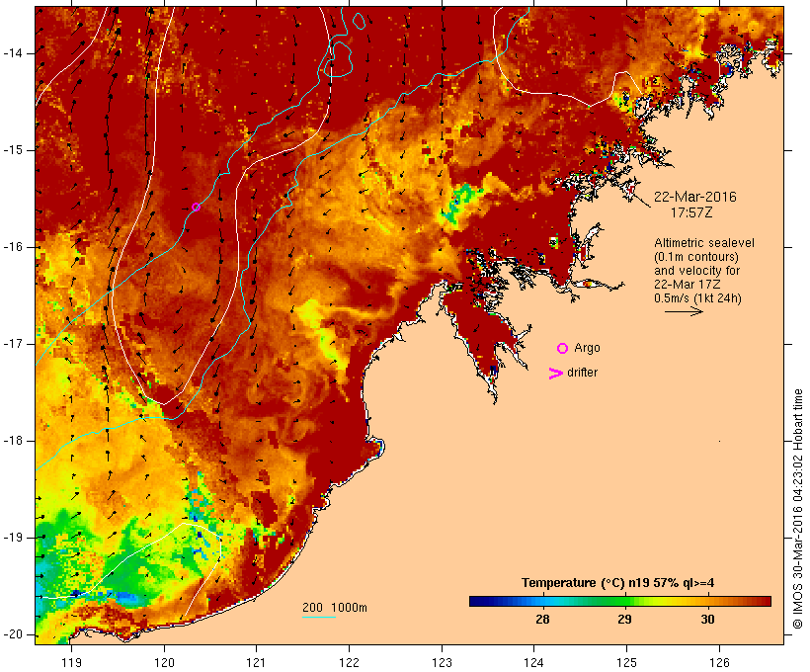
Task: Click the velocity scale arrow in the legend
Action: coord(684,311)
